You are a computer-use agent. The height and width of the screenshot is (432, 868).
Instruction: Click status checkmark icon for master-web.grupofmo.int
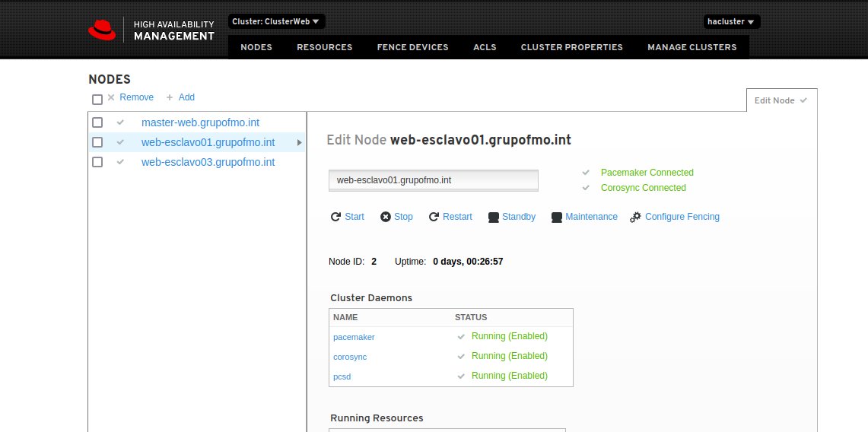(120, 122)
